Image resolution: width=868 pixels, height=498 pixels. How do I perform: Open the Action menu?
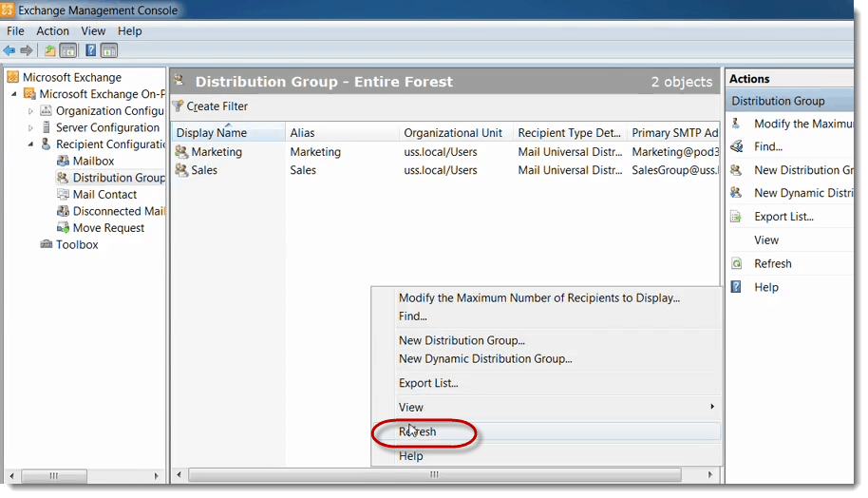coord(52,31)
